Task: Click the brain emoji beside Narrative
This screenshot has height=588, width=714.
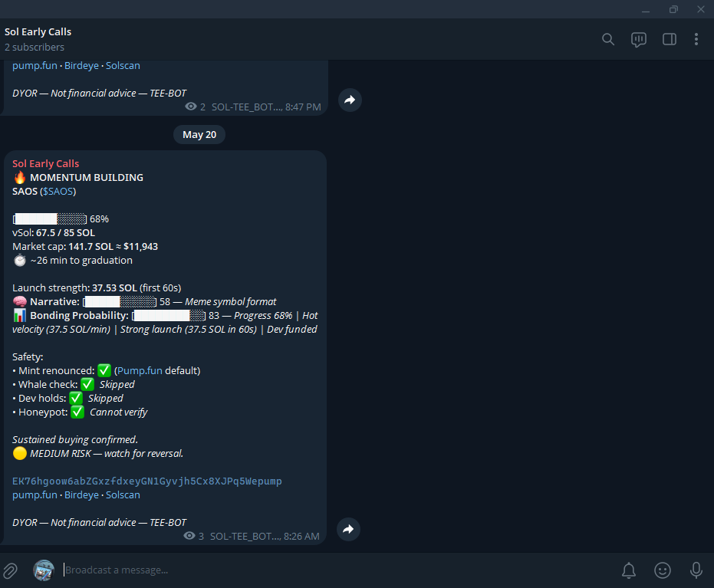Action: click(x=20, y=302)
